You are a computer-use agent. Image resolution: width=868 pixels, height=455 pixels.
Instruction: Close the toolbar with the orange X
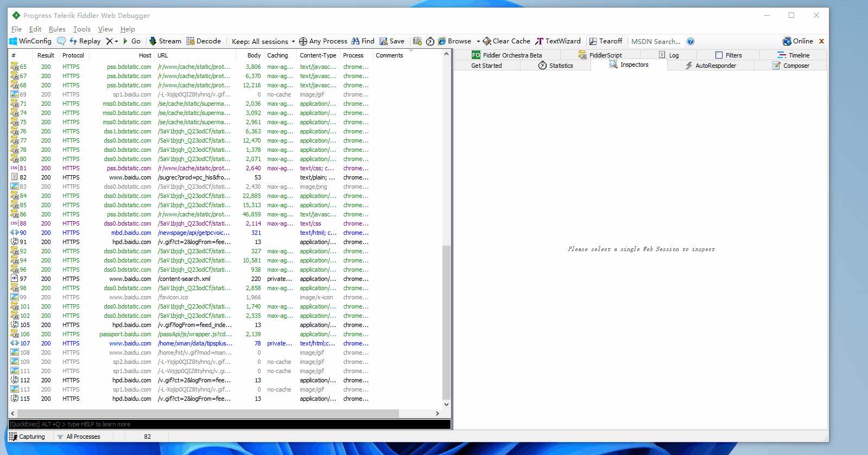[821, 41]
